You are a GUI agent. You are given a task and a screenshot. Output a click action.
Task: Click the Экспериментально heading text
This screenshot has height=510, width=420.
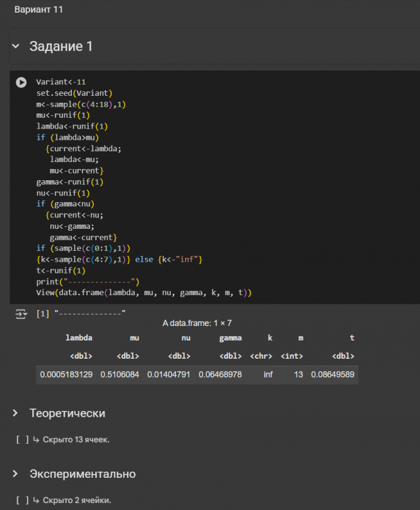(83, 473)
